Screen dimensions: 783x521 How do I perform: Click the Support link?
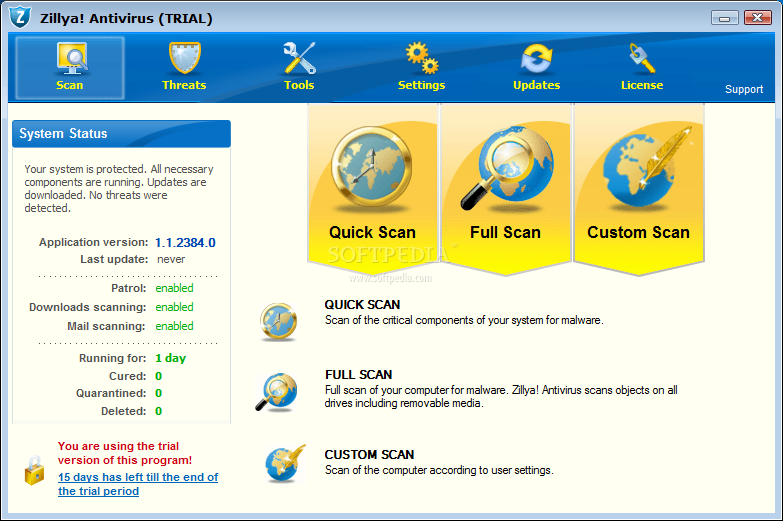point(744,89)
